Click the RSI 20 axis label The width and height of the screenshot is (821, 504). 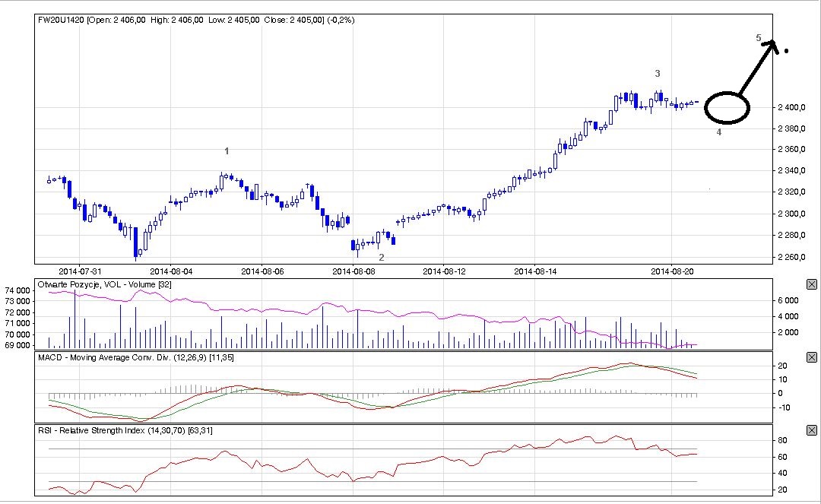pos(782,490)
